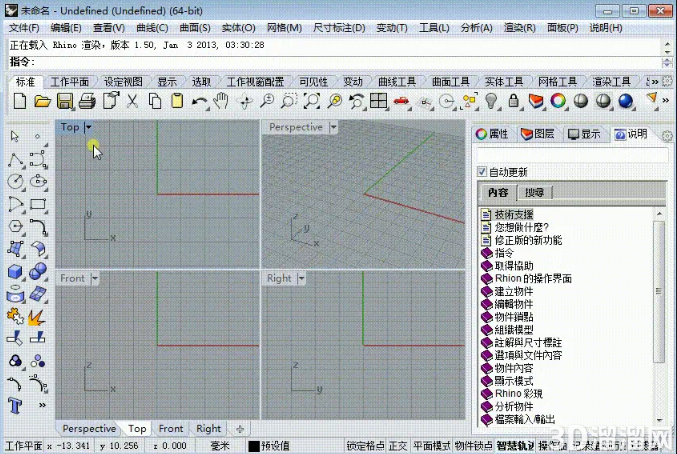Click the blue sphere Render icon
Viewport: 677px width, 454px height.
coord(626,101)
